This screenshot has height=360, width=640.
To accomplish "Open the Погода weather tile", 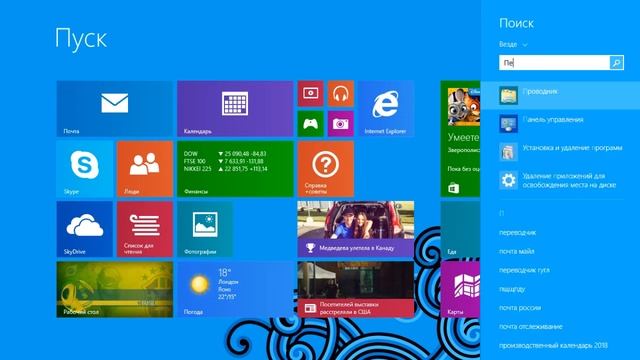I will (x=235, y=289).
